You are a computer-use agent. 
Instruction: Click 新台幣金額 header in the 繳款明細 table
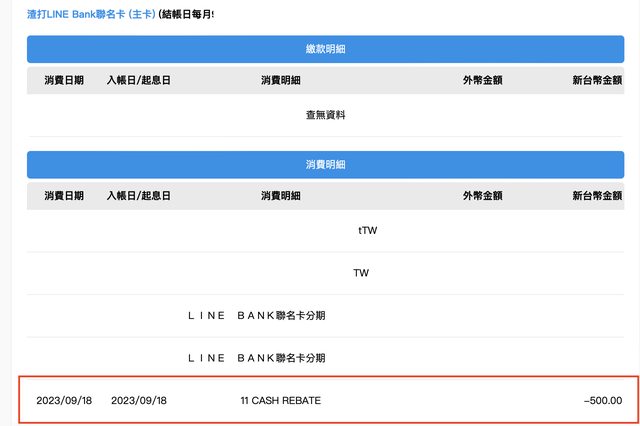click(x=597, y=80)
